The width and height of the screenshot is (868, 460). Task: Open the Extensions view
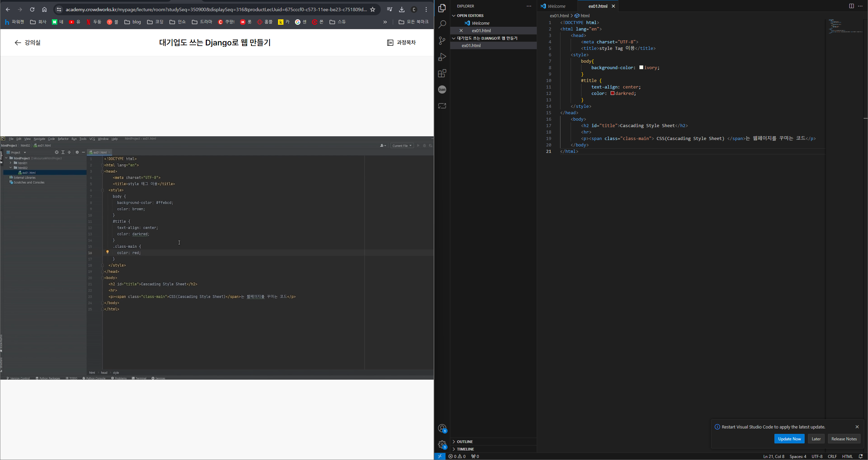[442, 73]
